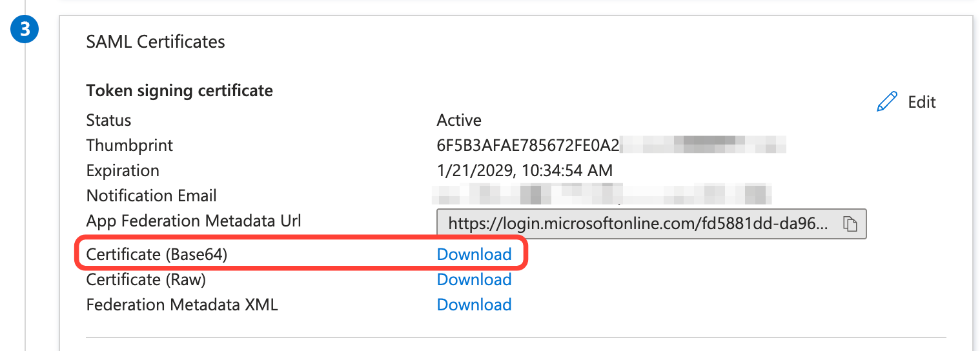The height and width of the screenshot is (351, 980).
Task: Select the Token signing certificate heading
Action: click(179, 91)
